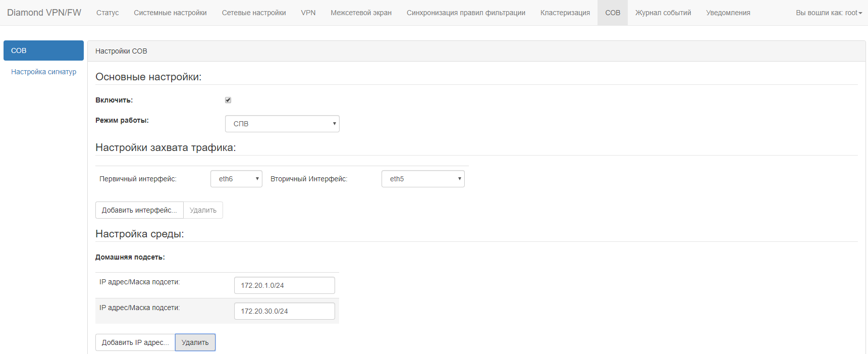Expand the Первичный интерфейс eth6 dropdown
868x354 pixels.
click(x=236, y=179)
